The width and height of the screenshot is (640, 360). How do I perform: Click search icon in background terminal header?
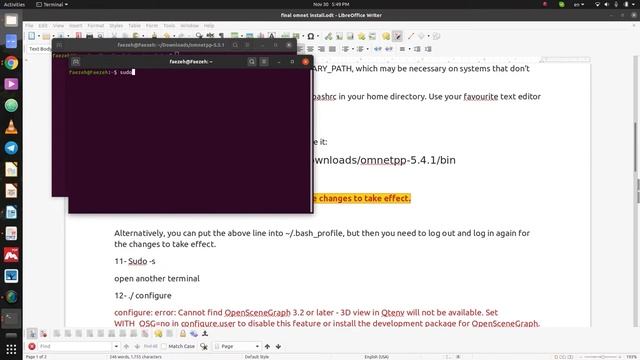click(235, 45)
